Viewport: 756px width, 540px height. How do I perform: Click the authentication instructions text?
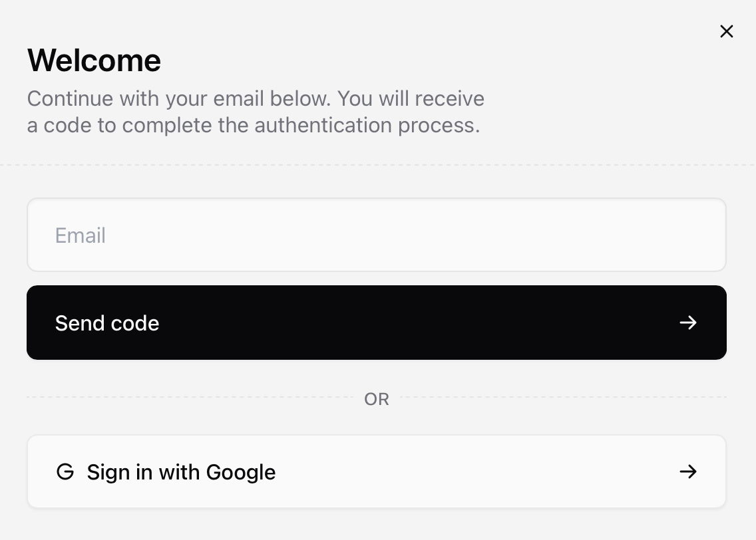coord(256,111)
